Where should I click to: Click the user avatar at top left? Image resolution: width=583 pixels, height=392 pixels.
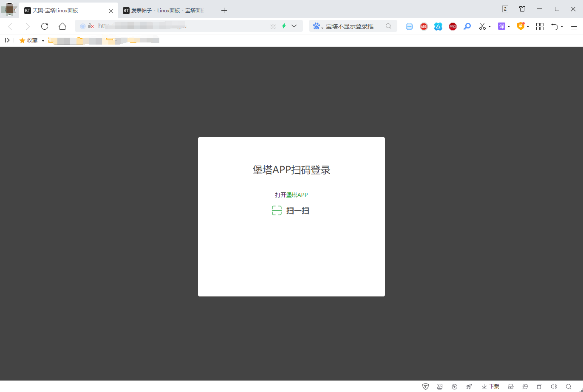pyautogui.click(x=9, y=9)
